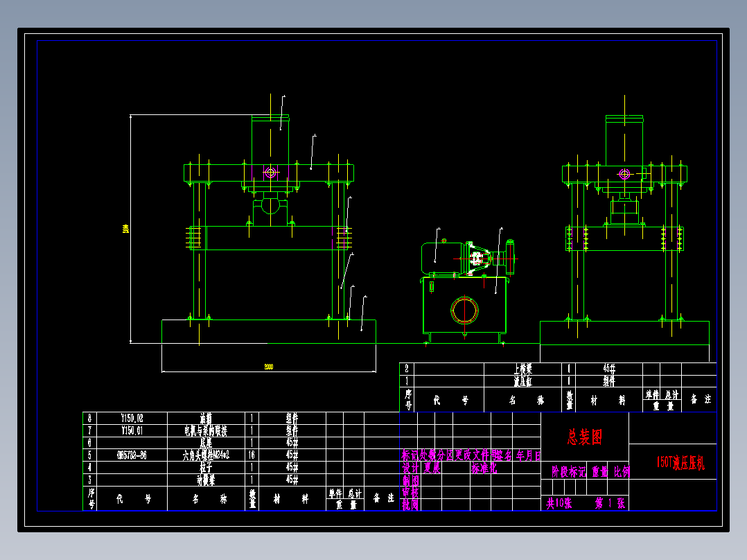This screenshot has height=560, width=747.
Task: Click the red circular port on the oil tank
Action: click(464, 310)
